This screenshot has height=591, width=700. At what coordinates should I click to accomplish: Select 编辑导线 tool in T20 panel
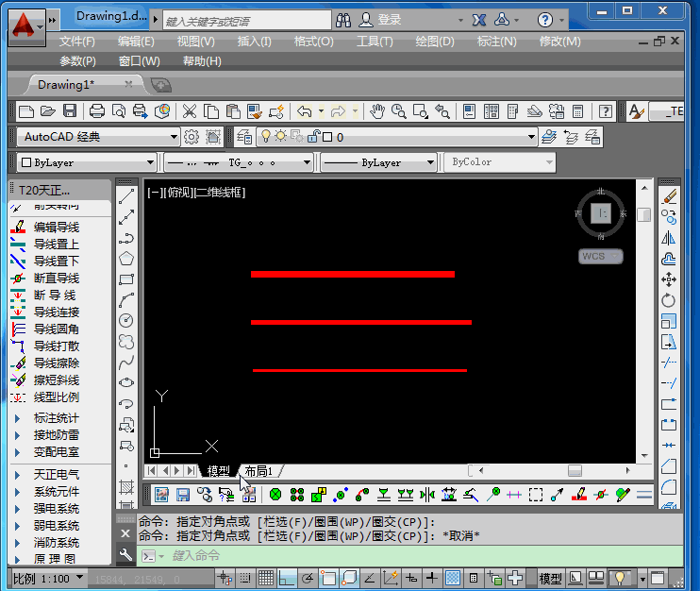pos(57,227)
